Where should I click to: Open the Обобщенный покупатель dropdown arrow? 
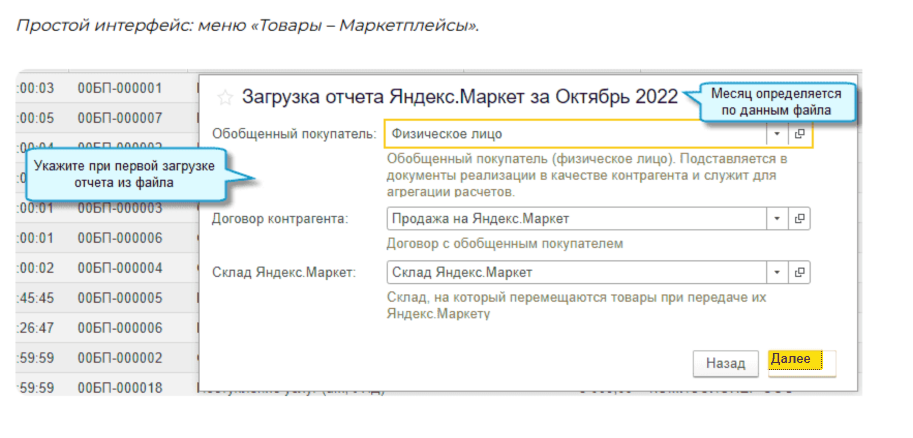coord(777,134)
